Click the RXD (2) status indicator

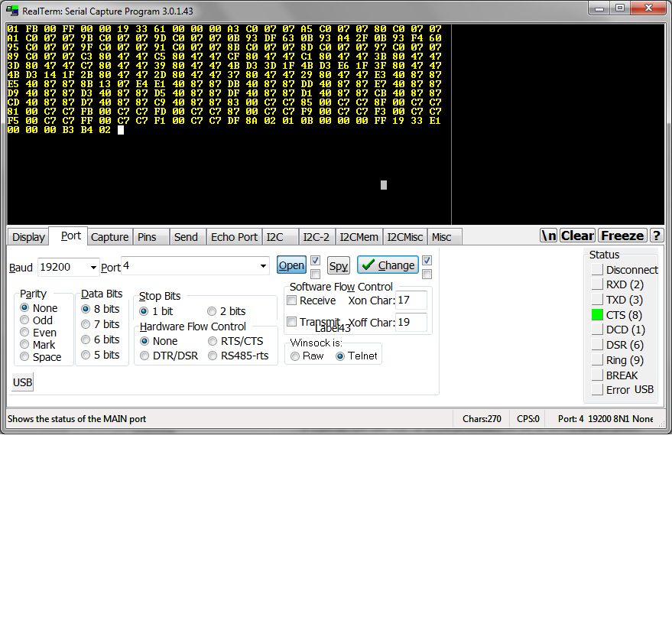(597, 284)
